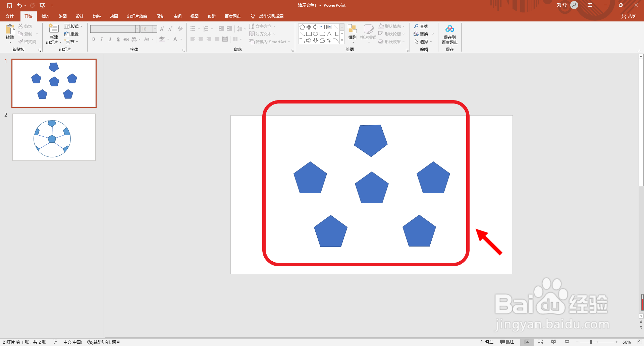Viewport: 644px width, 346px height.
Task: Click the Clear All Formatting icon
Action: (x=180, y=29)
